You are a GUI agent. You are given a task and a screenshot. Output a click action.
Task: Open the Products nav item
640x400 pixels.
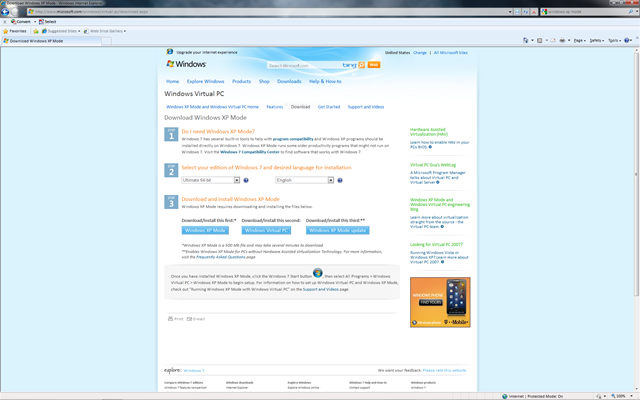click(x=241, y=81)
